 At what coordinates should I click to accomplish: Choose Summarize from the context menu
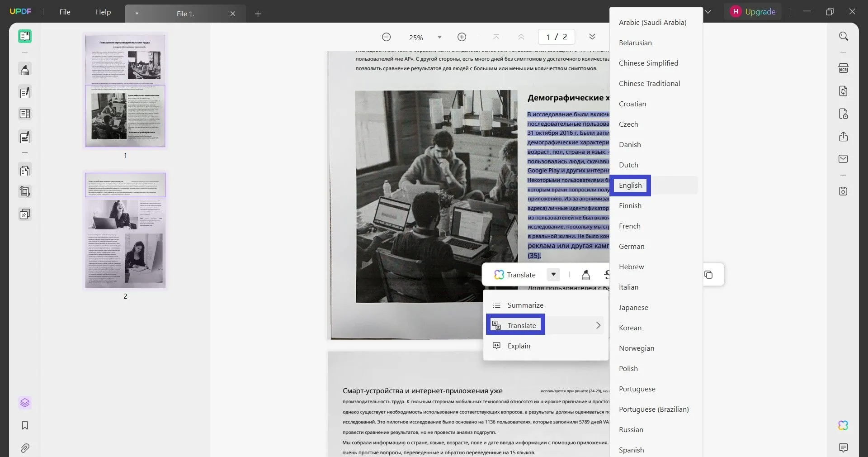tap(526, 305)
